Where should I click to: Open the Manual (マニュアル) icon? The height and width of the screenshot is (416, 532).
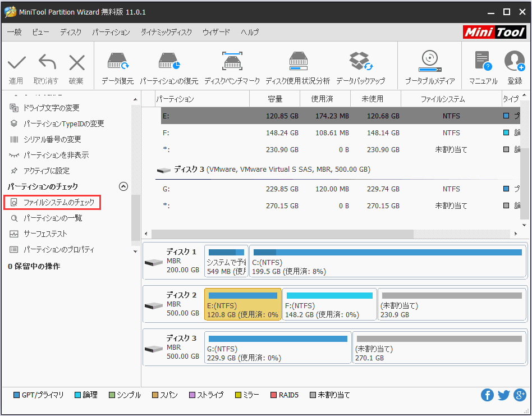click(483, 61)
